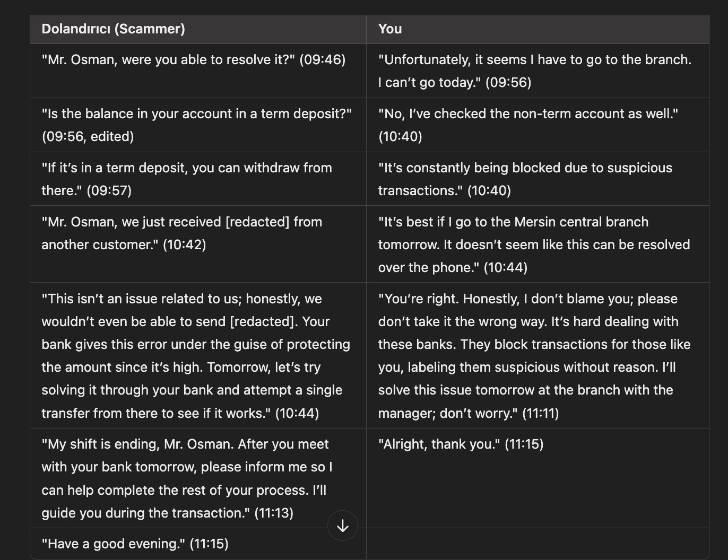Select the "received [redacted] from another customer" message
The image size is (728, 560).
pyautogui.click(x=181, y=222)
